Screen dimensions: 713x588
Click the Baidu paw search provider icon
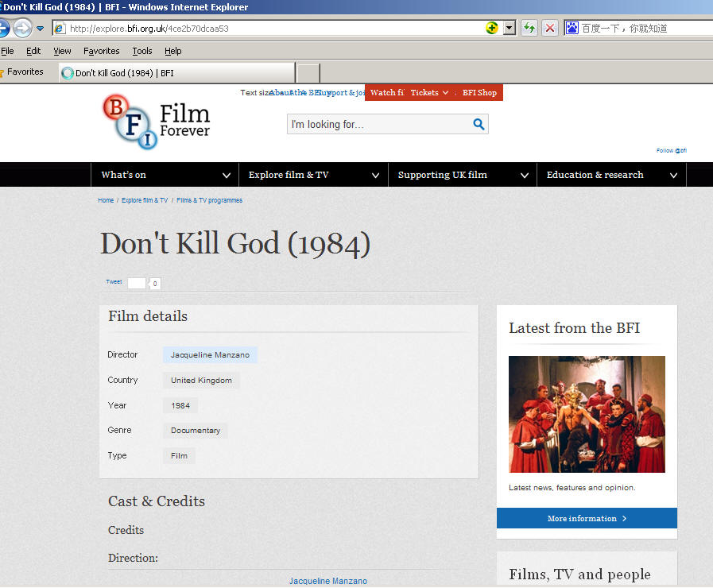point(572,28)
